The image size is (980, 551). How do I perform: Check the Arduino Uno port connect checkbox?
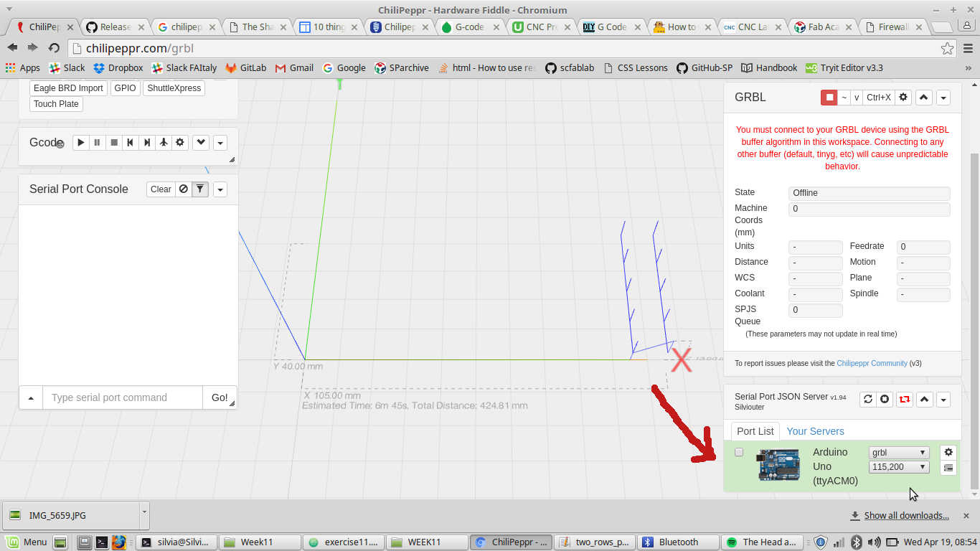(739, 453)
